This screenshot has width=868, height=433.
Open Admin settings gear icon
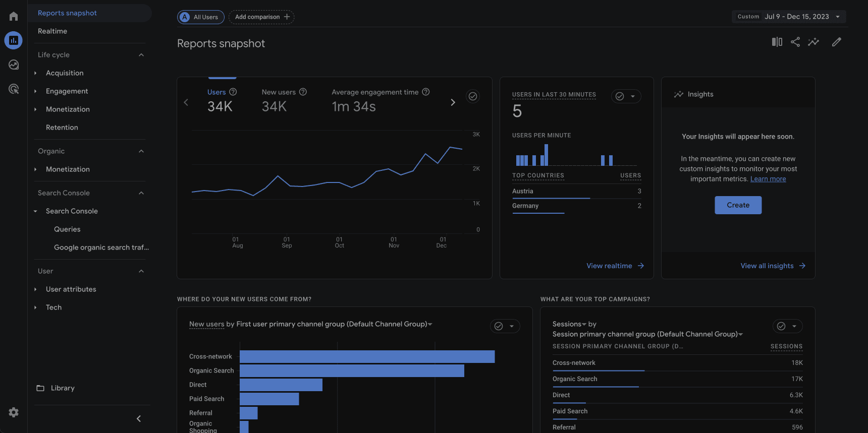(14, 412)
